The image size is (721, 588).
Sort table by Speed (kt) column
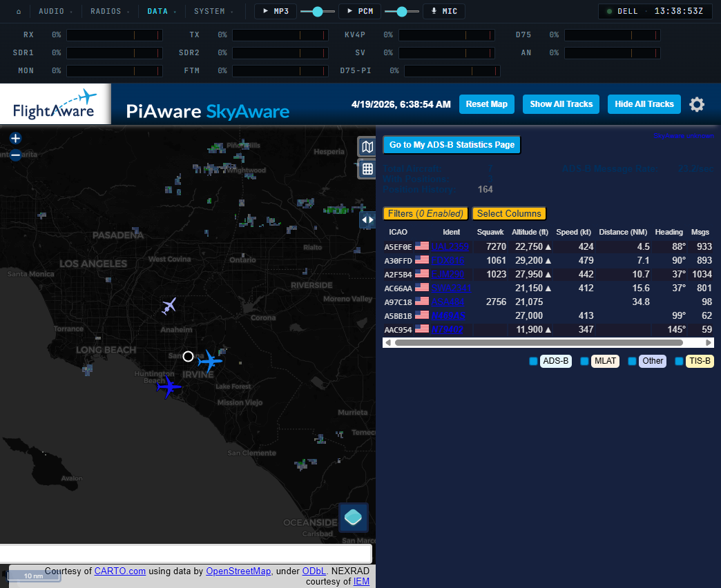tap(573, 232)
